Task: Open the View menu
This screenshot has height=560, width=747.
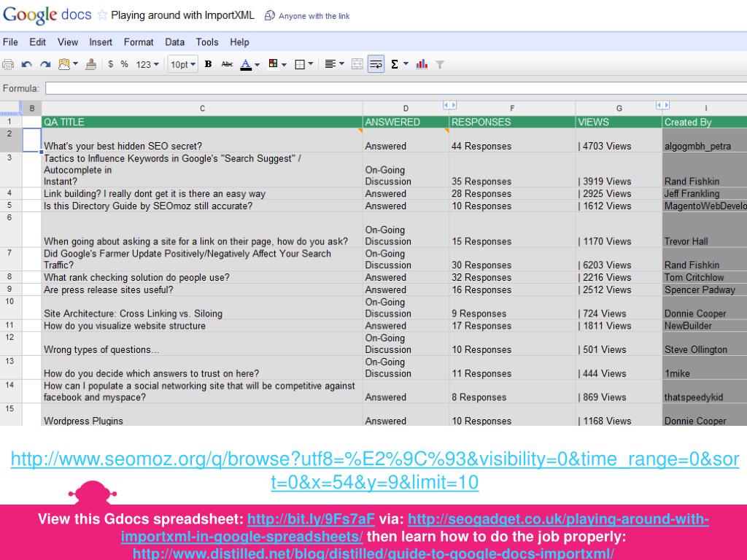Action: 68,42
